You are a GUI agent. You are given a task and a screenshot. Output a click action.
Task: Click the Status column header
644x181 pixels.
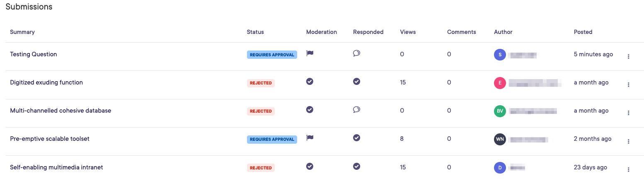[x=255, y=32]
